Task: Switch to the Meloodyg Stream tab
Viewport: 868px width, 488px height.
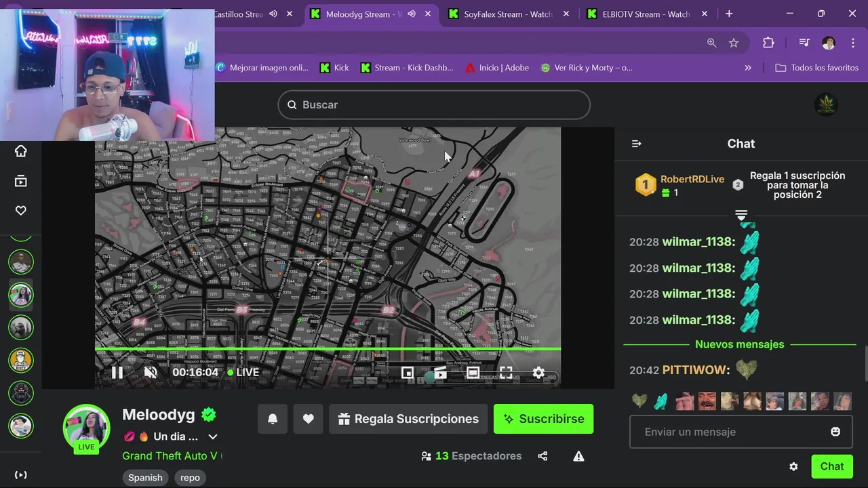Action: 363,14
